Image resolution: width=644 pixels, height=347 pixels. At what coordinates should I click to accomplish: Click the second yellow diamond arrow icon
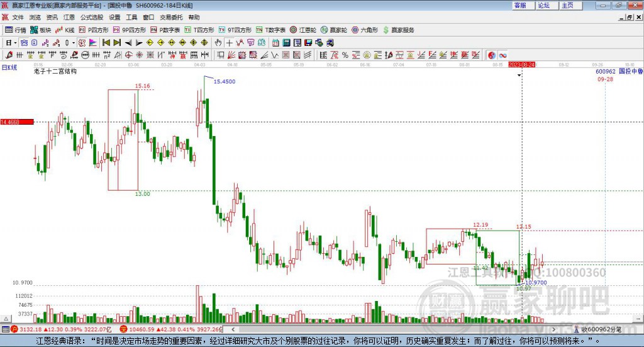pyautogui.click(x=160, y=43)
